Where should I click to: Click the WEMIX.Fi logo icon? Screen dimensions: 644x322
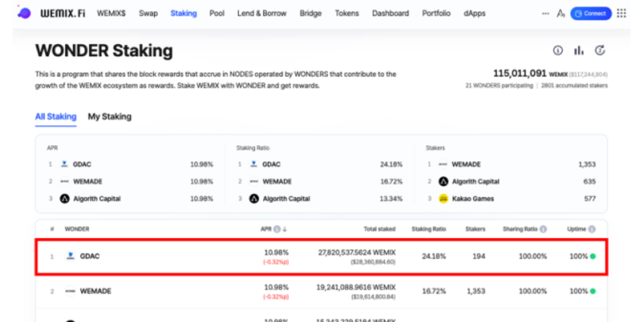click(x=24, y=14)
